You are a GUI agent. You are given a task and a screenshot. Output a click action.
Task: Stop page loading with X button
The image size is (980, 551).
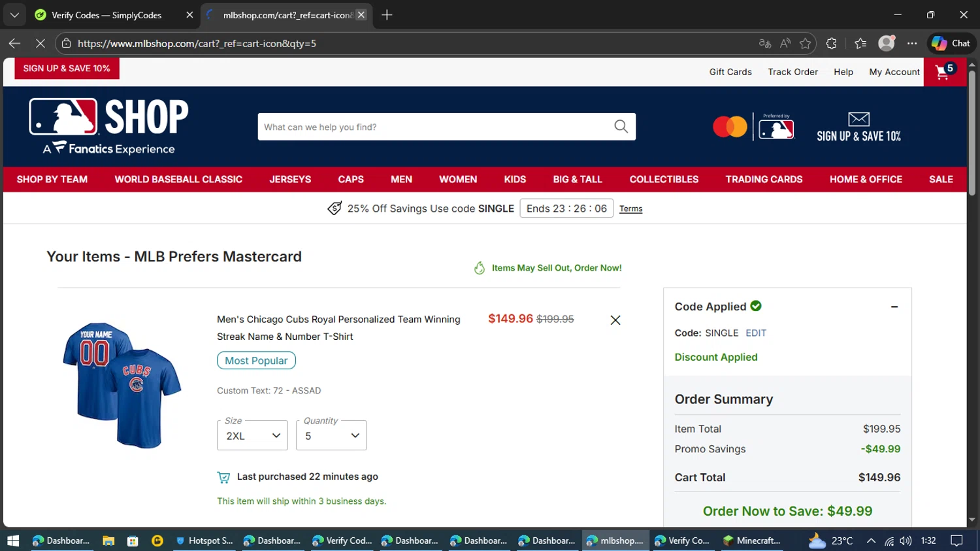click(40, 43)
